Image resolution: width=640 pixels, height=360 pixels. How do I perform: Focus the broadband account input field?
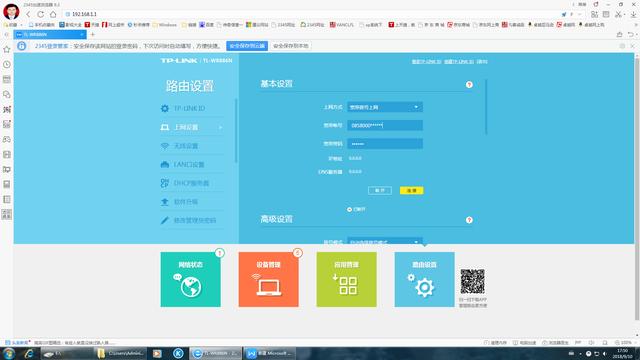coord(385,125)
